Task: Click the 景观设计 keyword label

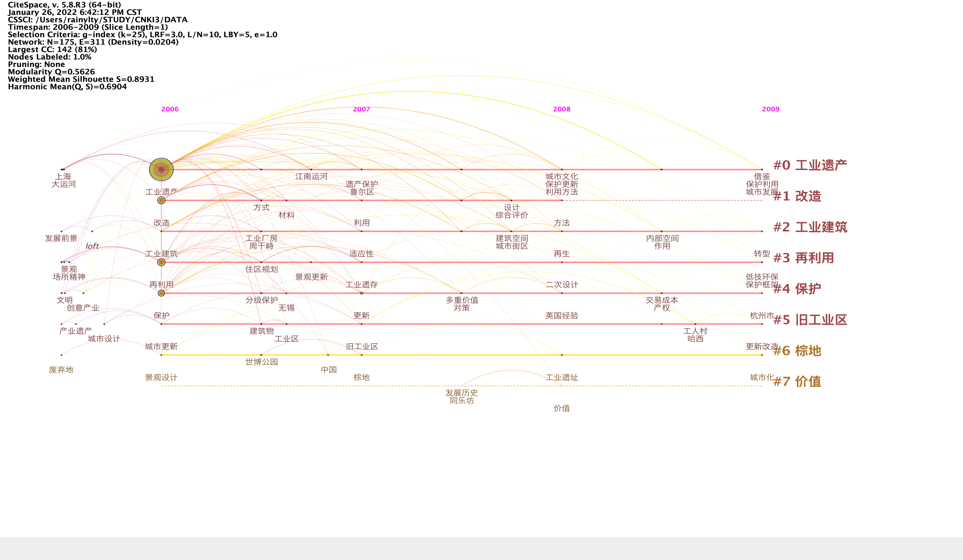Action: click(161, 378)
